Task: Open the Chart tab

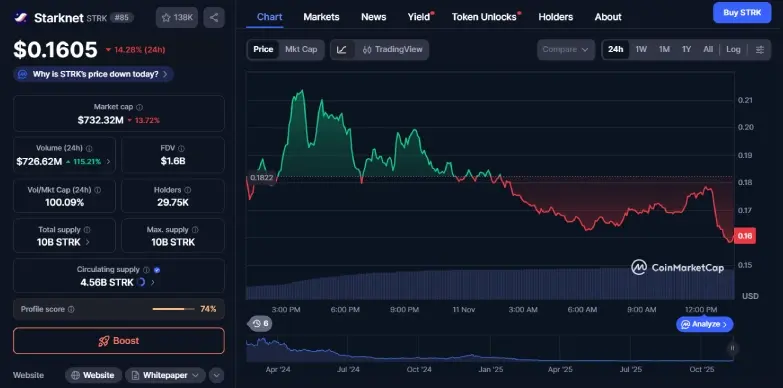Action: pyautogui.click(x=270, y=17)
